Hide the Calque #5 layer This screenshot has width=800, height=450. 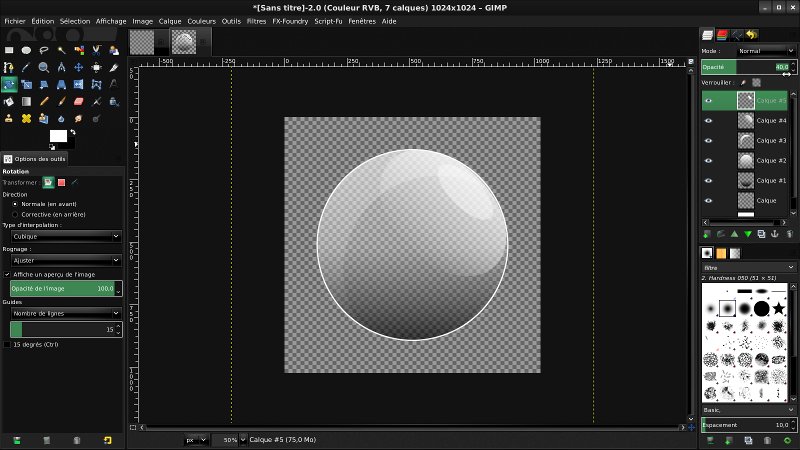pos(708,101)
